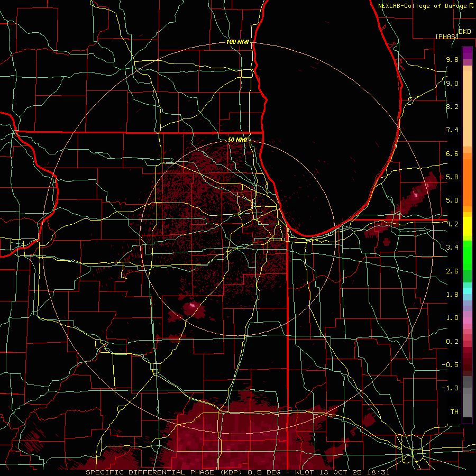Click the 9.8 scale value

point(452,59)
